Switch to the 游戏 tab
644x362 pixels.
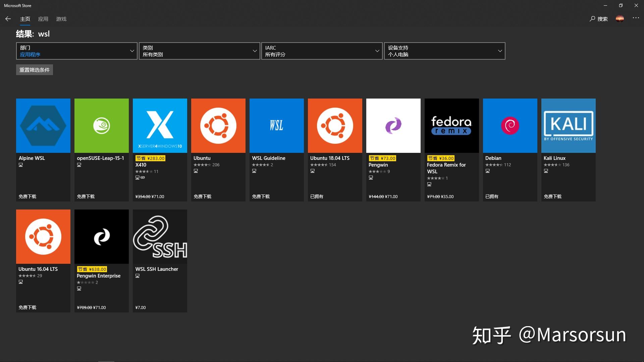tap(61, 19)
